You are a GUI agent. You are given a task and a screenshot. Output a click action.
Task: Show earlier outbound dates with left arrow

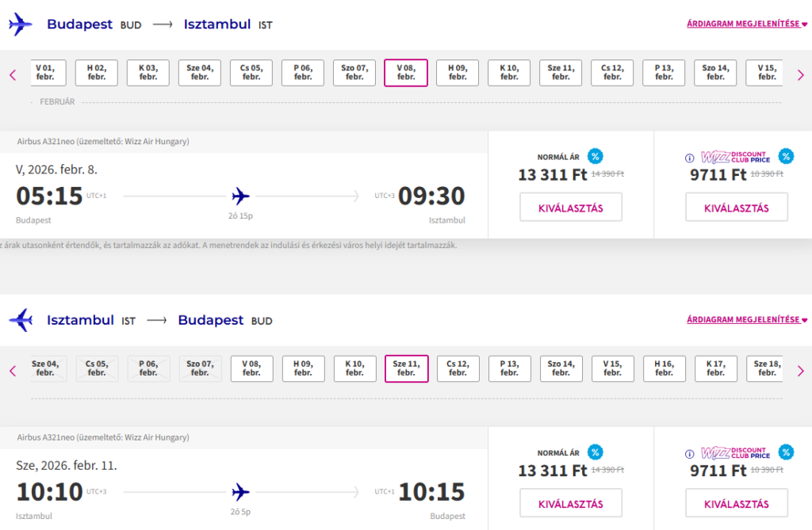click(x=13, y=75)
